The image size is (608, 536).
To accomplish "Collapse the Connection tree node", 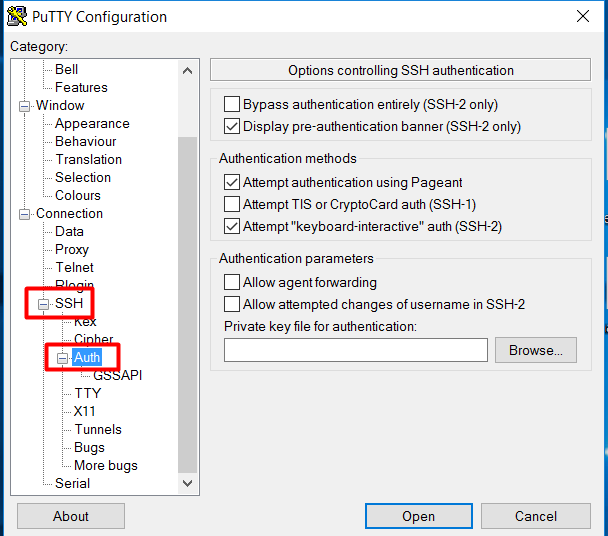I will tap(24, 214).
